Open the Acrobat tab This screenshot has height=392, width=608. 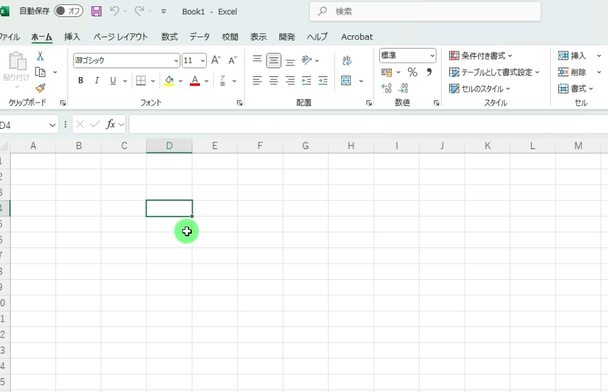[357, 37]
